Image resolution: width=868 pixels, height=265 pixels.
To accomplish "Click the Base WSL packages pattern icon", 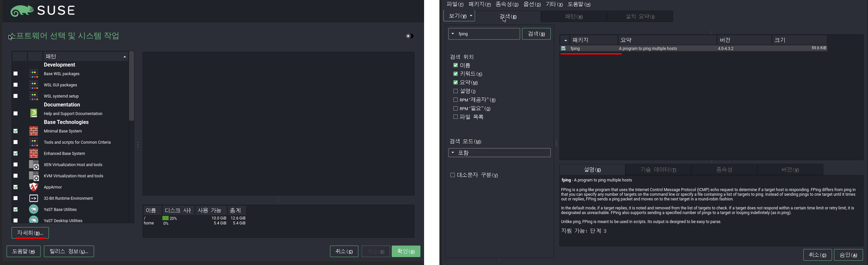I will (34, 73).
